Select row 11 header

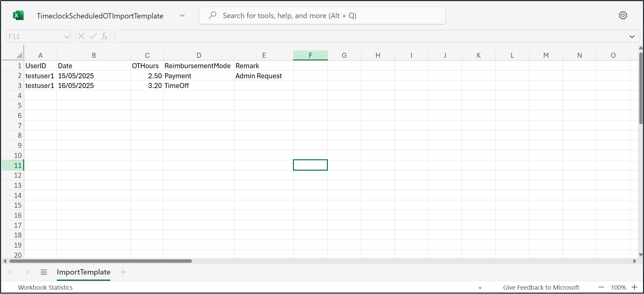13,165
